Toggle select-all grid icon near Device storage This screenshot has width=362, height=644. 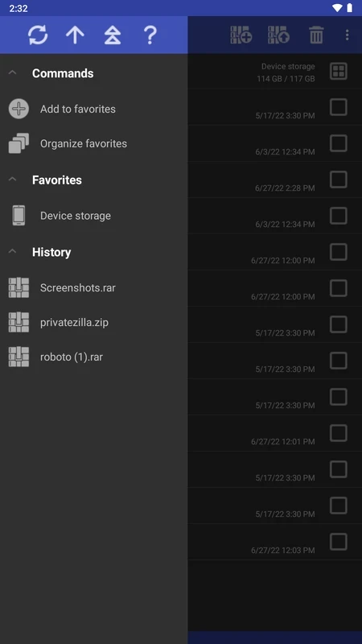pyautogui.click(x=339, y=72)
